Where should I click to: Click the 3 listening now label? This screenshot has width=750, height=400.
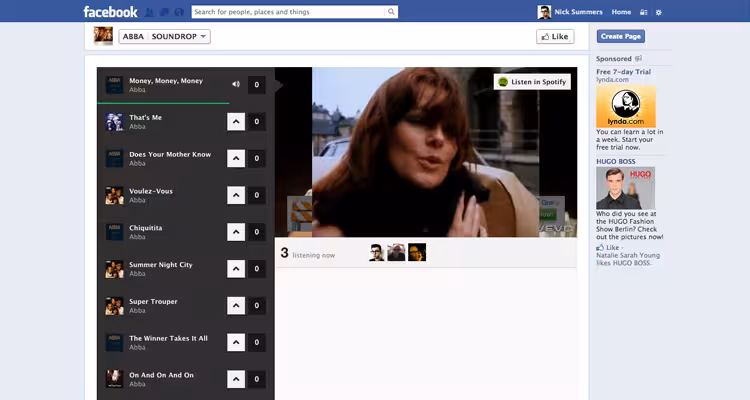coord(308,253)
